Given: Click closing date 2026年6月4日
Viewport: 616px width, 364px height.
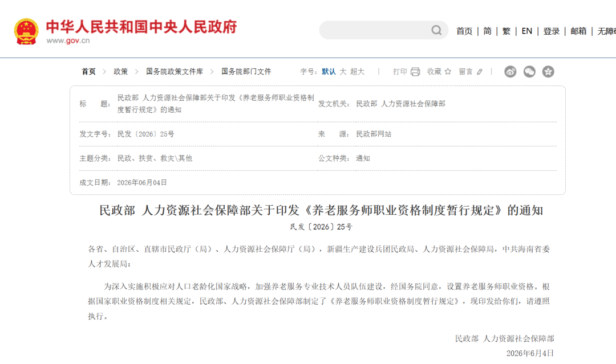Looking at the screenshot, I should (530, 353).
